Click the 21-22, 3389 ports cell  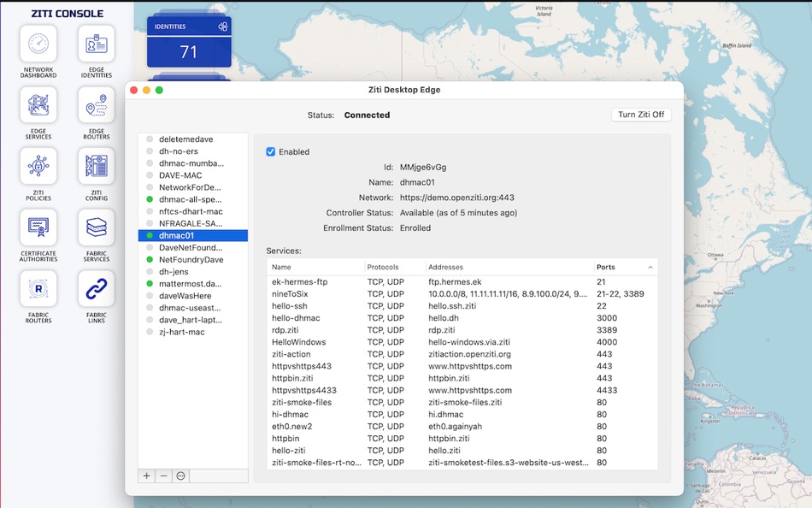click(x=621, y=294)
